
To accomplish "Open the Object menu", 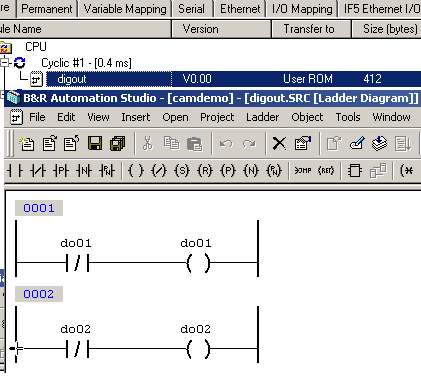I will point(307,117).
